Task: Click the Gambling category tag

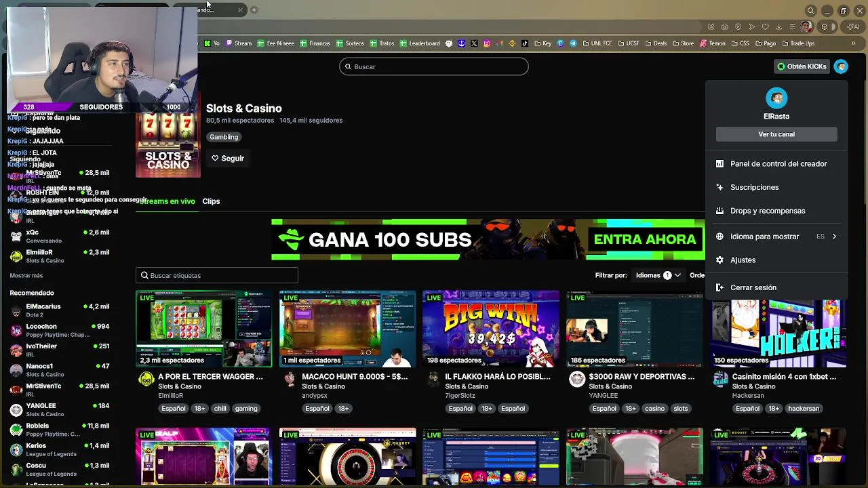Action: [224, 137]
